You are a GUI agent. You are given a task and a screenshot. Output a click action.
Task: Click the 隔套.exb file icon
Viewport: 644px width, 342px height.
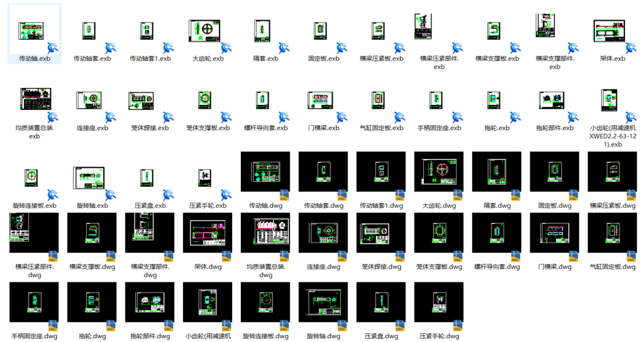(262, 31)
